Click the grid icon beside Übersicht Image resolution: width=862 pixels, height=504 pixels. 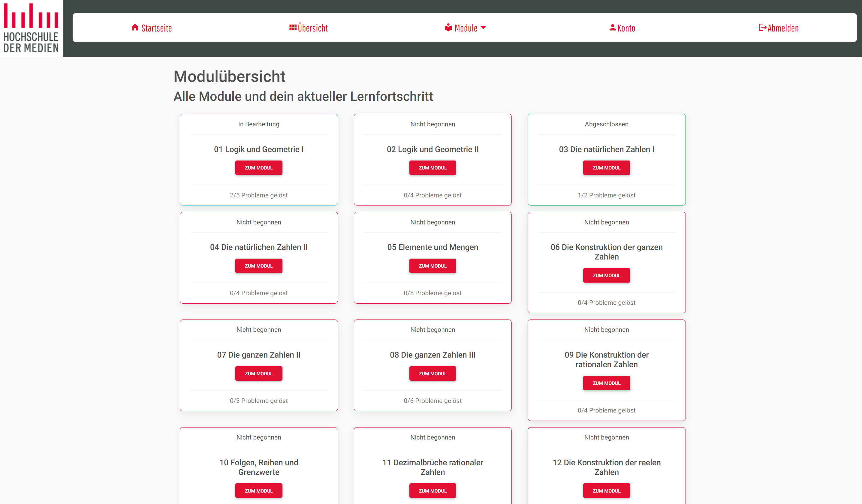[293, 27]
